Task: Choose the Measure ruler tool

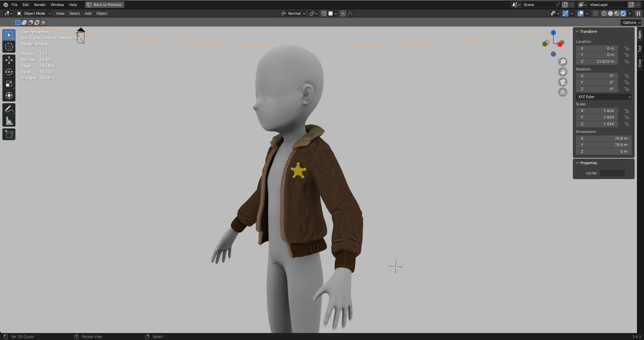Action: click(9, 121)
